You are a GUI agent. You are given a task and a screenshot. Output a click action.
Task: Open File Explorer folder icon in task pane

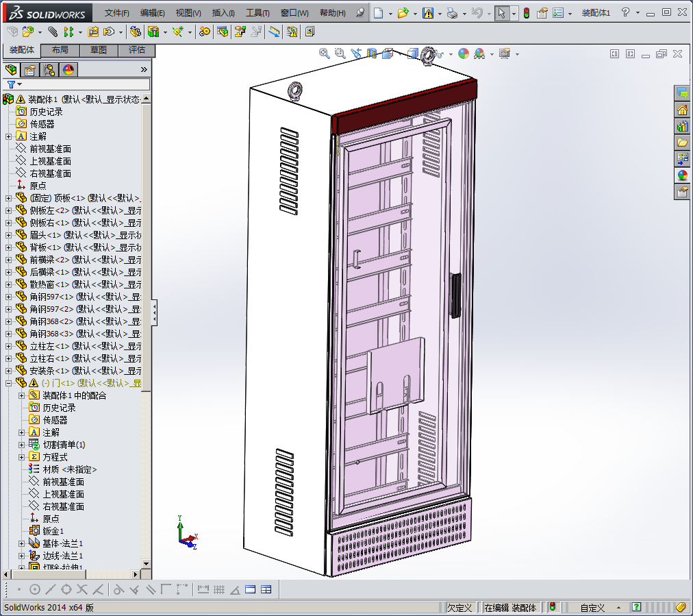click(x=683, y=142)
